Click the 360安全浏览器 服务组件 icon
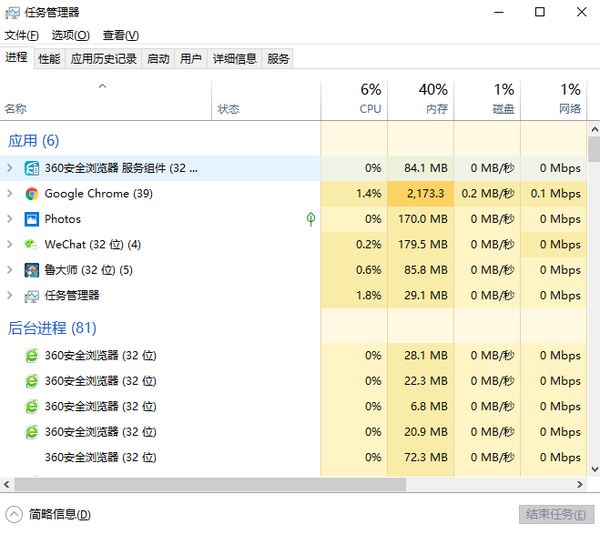The height and width of the screenshot is (534, 600). (x=32, y=168)
